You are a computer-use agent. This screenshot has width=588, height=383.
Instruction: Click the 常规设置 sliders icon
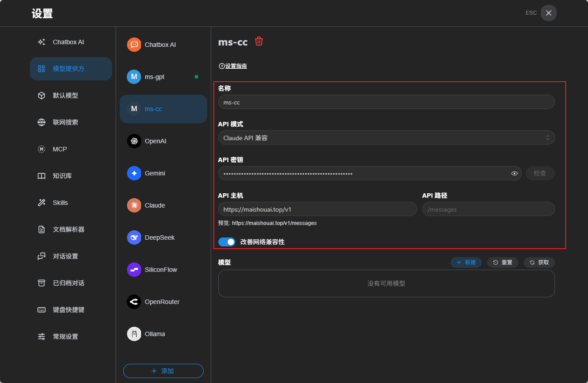(x=42, y=337)
